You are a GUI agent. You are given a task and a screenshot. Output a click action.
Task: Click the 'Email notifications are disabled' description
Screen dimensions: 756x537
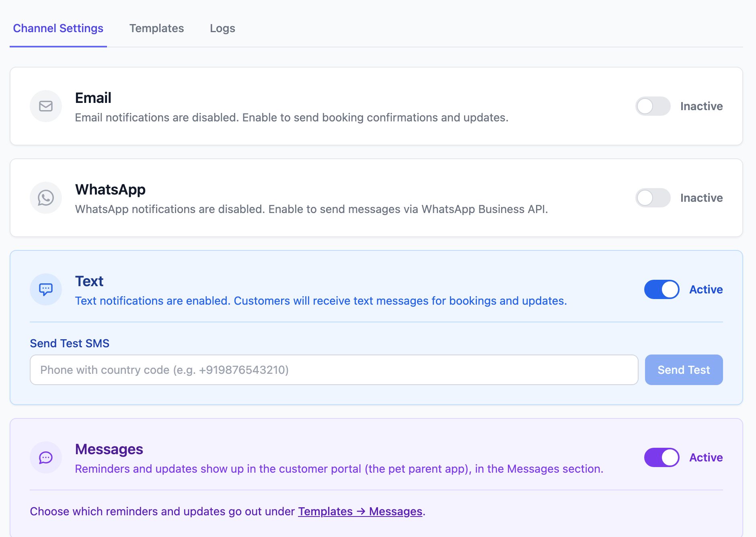click(292, 117)
